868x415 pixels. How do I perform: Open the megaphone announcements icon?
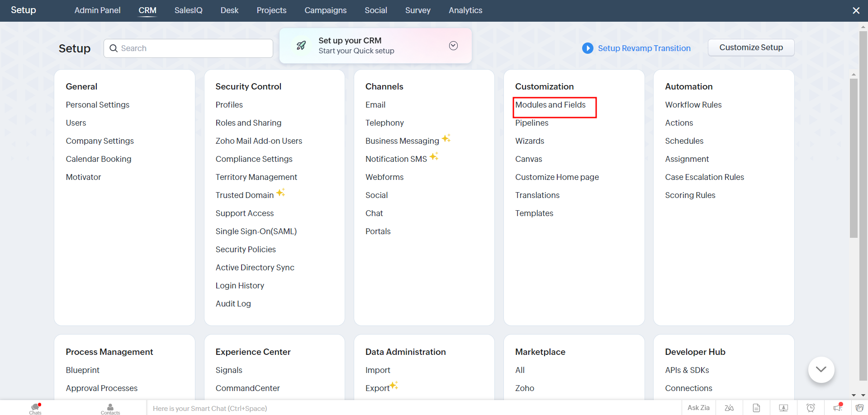pyautogui.click(x=838, y=407)
